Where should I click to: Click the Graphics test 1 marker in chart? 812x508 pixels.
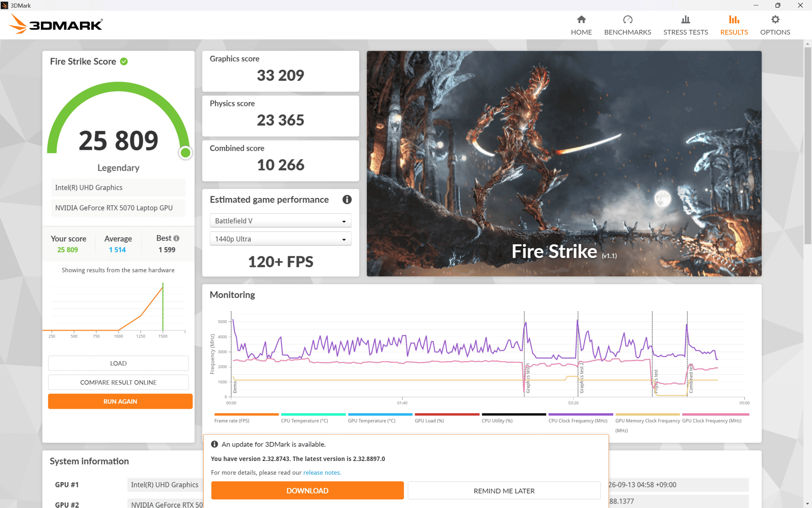point(528,379)
